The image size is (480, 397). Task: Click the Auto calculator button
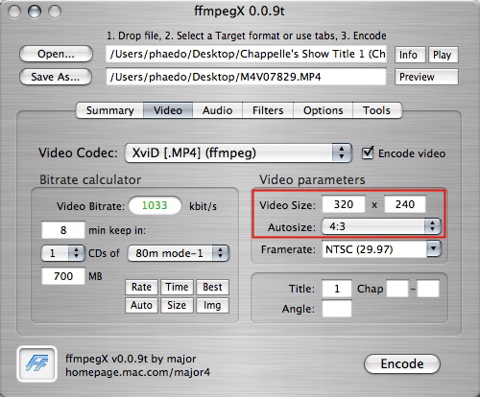[x=141, y=305]
